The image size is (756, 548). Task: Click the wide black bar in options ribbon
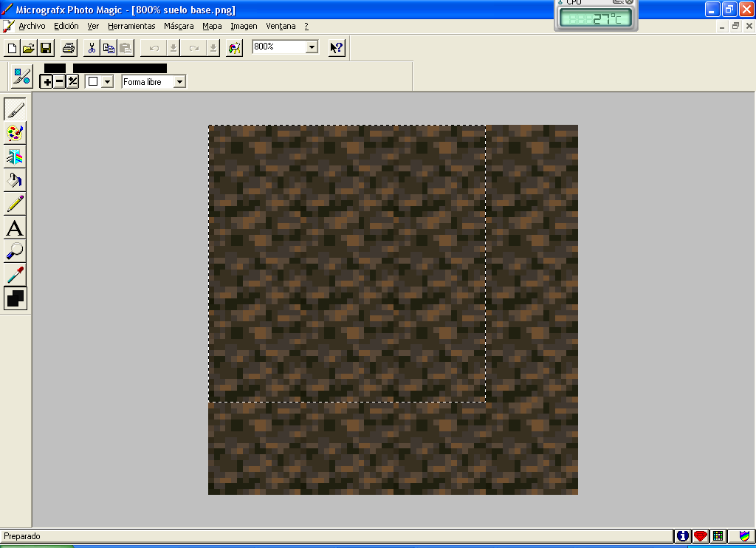pos(120,69)
